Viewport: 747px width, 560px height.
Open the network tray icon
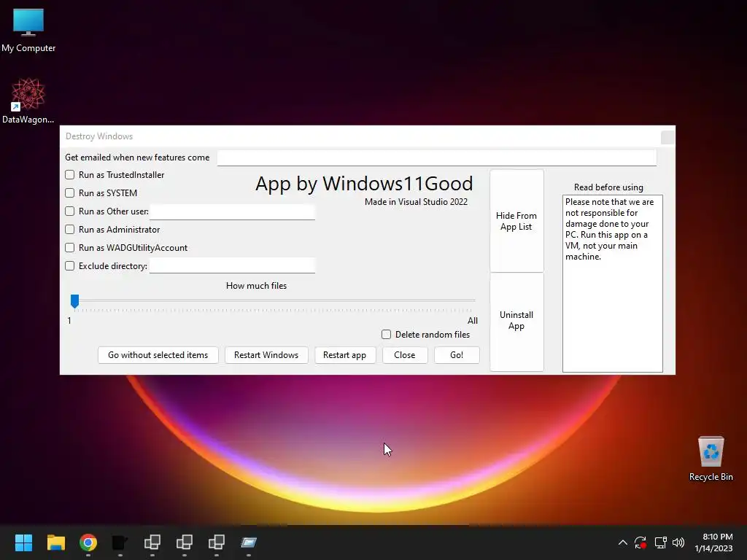tap(660, 542)
